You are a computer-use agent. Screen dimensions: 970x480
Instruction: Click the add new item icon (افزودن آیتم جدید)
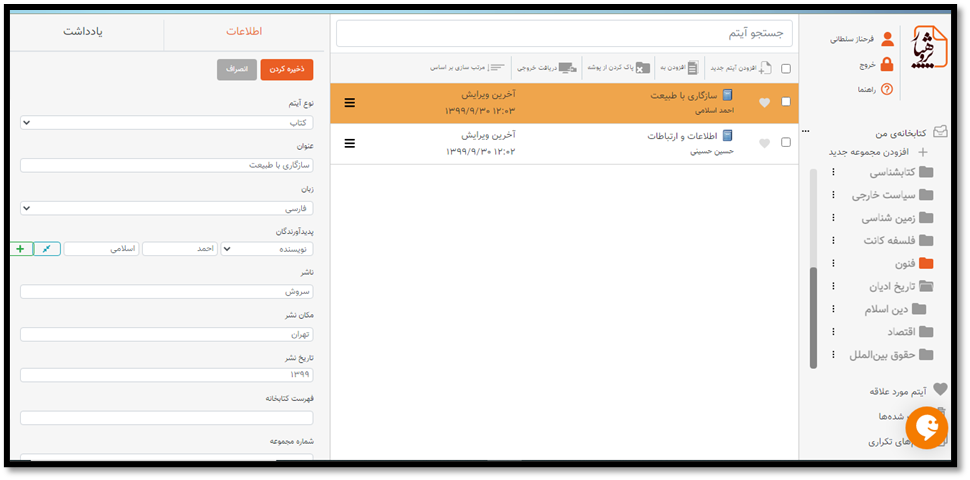coord(763,68)
